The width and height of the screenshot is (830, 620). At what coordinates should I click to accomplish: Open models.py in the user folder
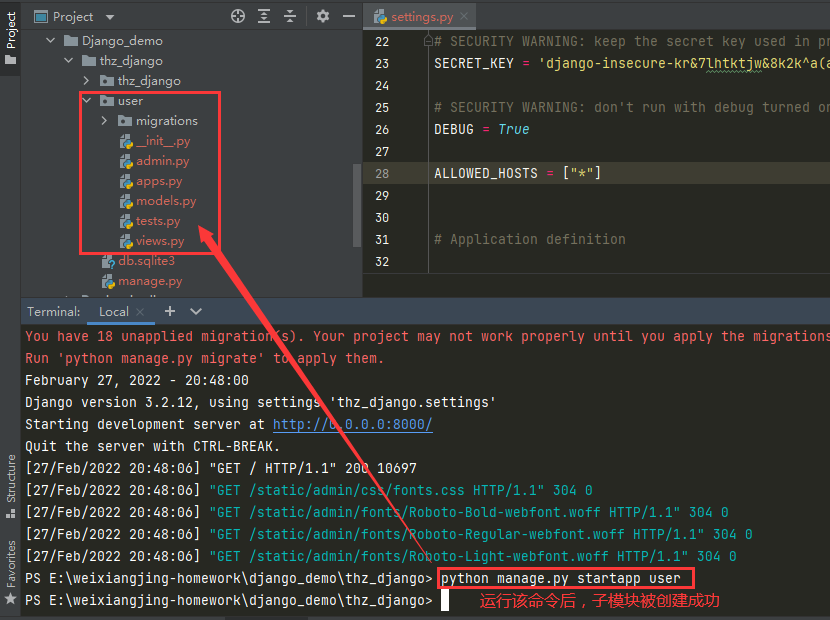pos(166,201)
